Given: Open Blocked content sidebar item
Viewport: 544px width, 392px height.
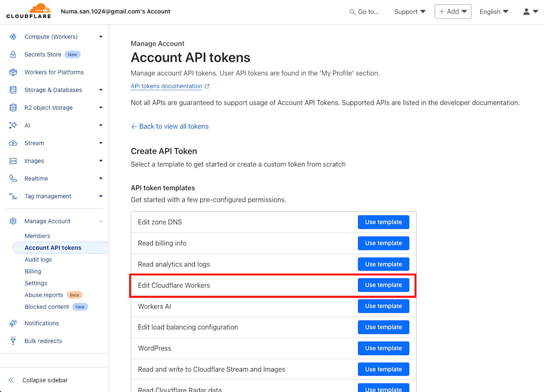Looking at the screenshot, I should pos(47,307).
